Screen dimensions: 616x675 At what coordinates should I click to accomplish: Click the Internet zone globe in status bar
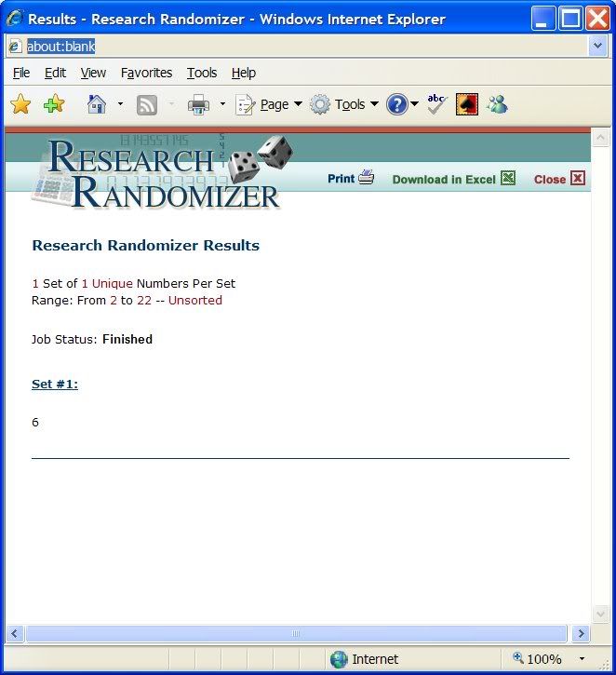(339, 659)
